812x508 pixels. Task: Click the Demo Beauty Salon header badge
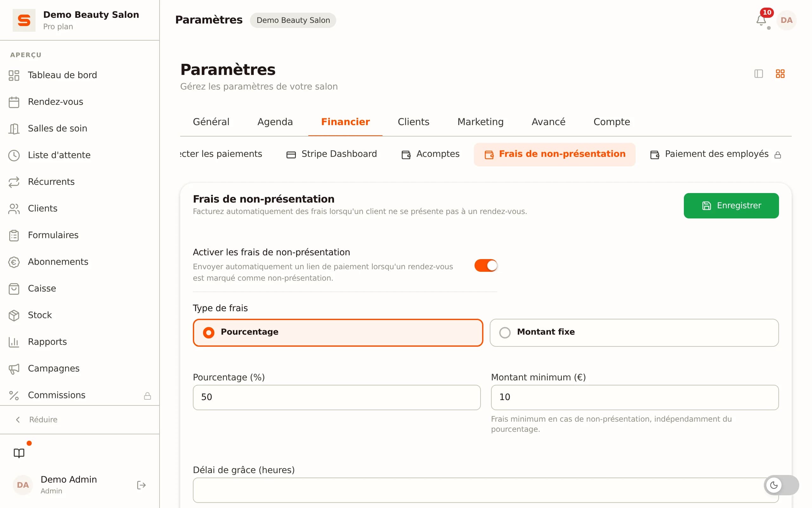click(293, 20)
